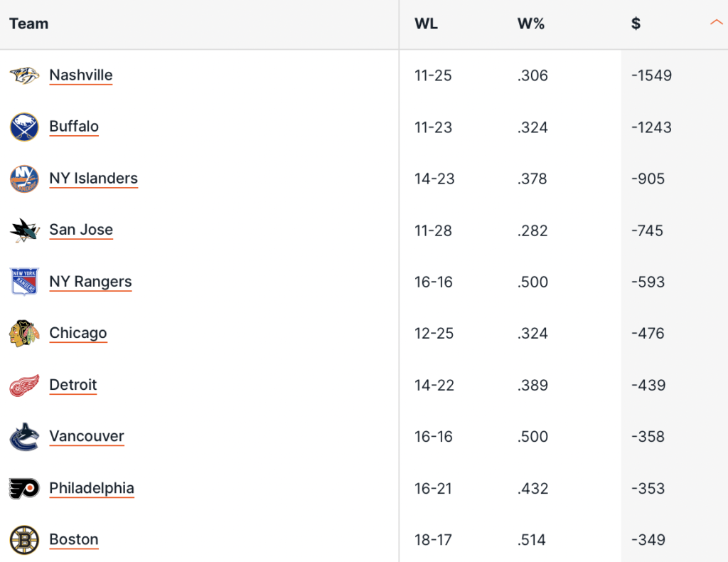
Task: Click the Philadelphia Flyers logo icon
Action: [x=24, y=489]
